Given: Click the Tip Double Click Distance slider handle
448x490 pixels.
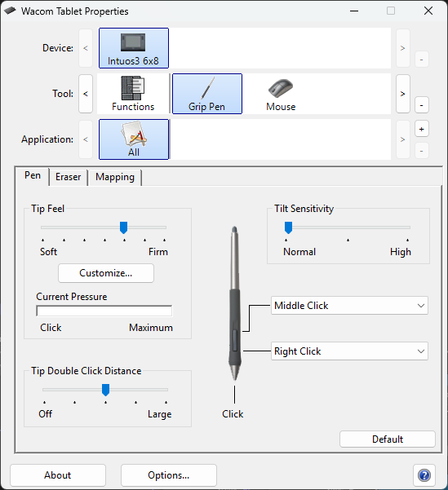Looking at the screenshot, I should pyautogui.click(x=106, y=390).
